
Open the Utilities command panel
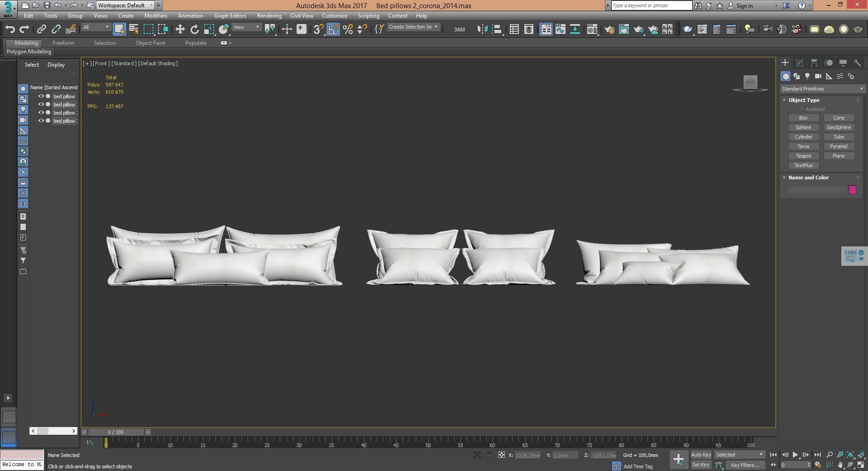click(857, 63)
